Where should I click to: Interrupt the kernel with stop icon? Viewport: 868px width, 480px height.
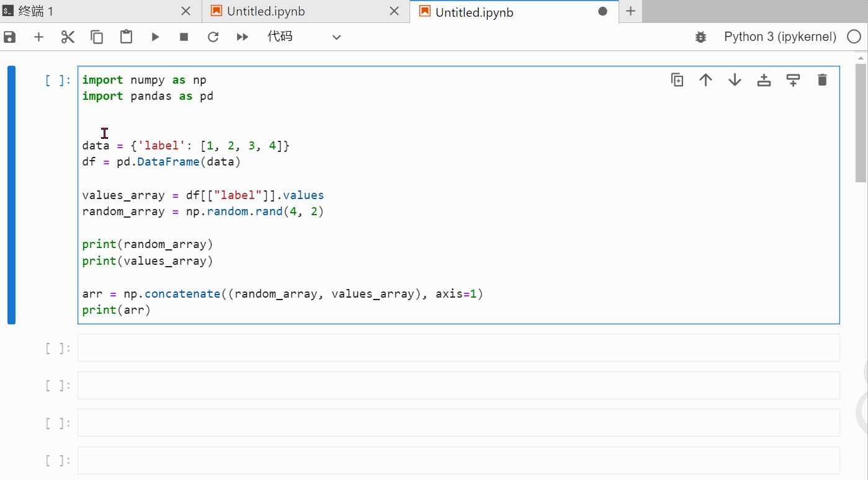(184, 37)
